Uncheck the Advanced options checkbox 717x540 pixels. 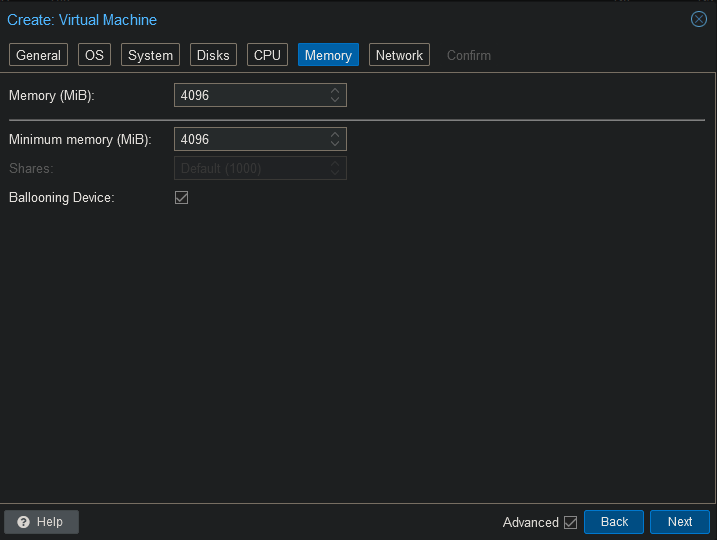tap(571, 522)
